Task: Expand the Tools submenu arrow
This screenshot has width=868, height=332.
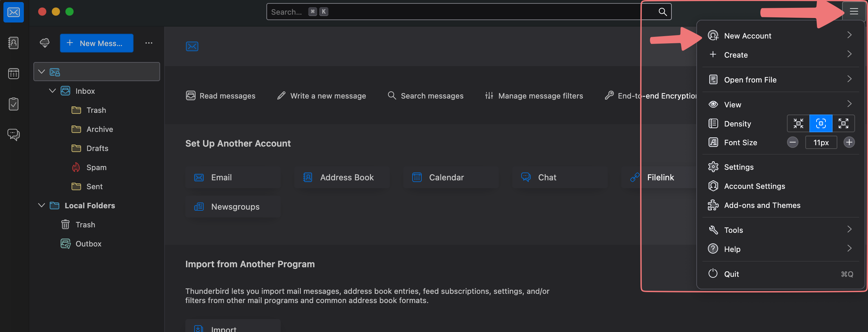Action: point(849,229)
